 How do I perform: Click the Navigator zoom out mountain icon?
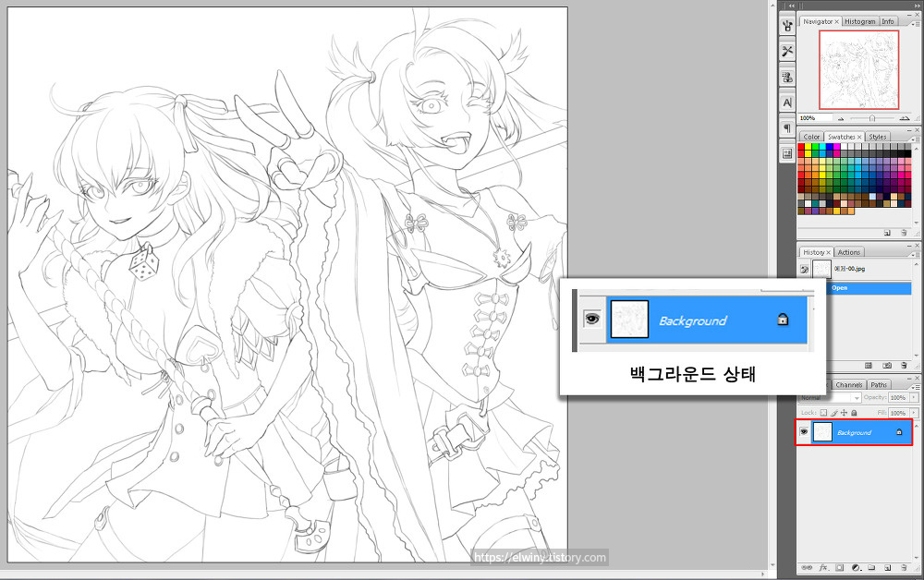[x=841, y=118]
